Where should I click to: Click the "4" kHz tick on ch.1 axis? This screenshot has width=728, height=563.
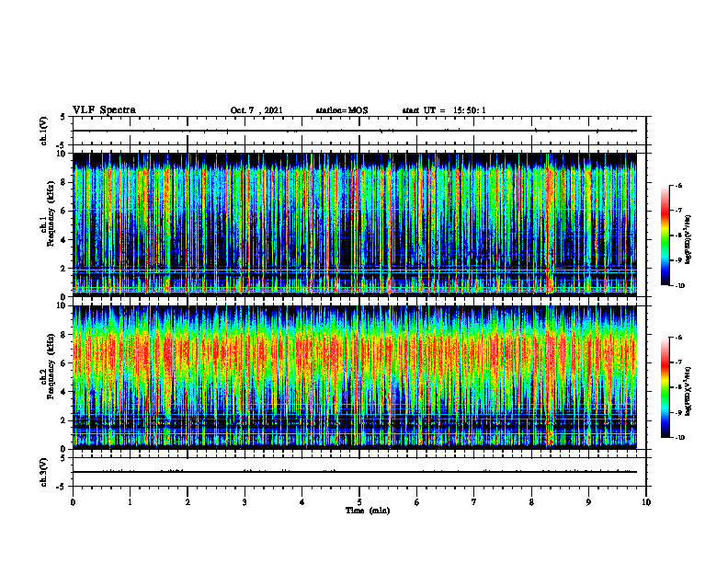point(64,240)
